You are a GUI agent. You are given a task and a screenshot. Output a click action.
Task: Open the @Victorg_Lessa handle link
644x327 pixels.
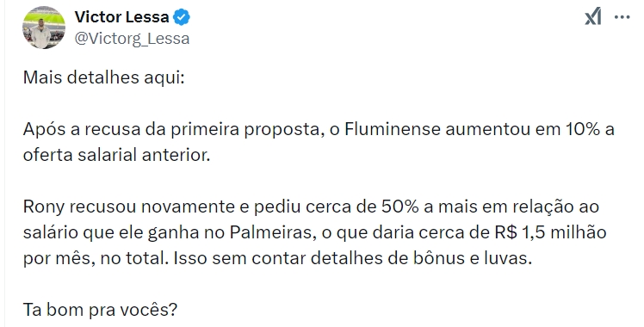point(132,39)
